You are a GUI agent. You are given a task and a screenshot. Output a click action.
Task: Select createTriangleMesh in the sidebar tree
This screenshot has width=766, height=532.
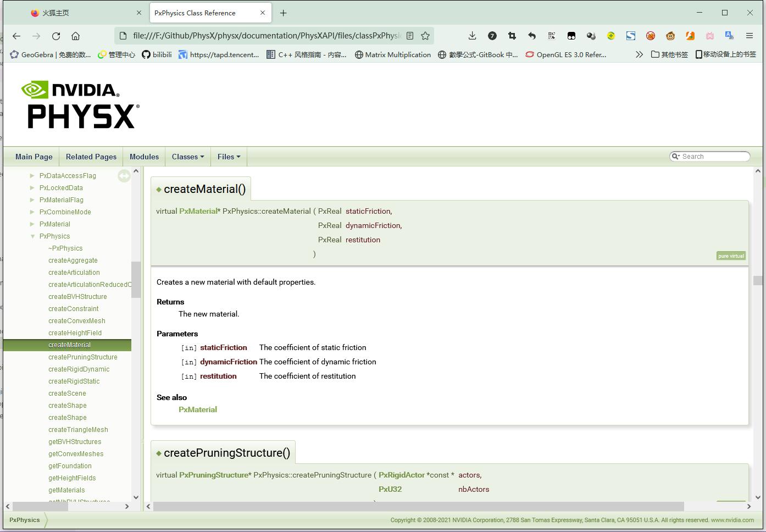point(78,430)
